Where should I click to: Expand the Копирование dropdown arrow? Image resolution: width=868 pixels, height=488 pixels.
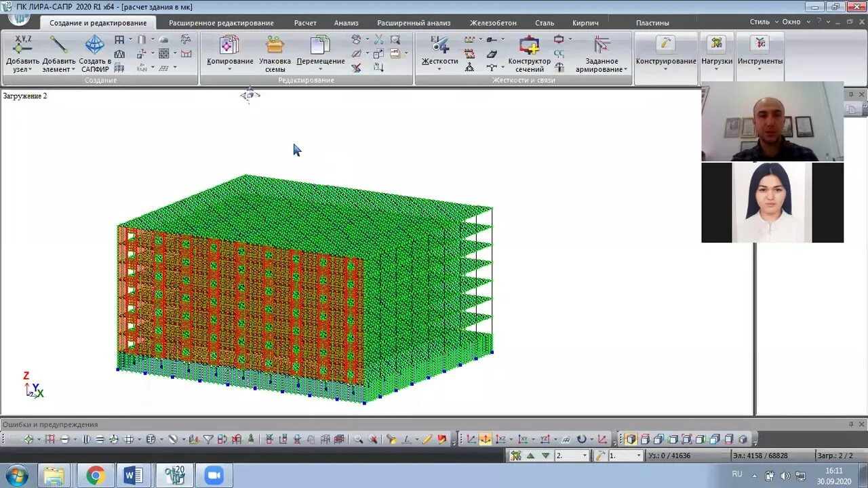tap(230, 69)
